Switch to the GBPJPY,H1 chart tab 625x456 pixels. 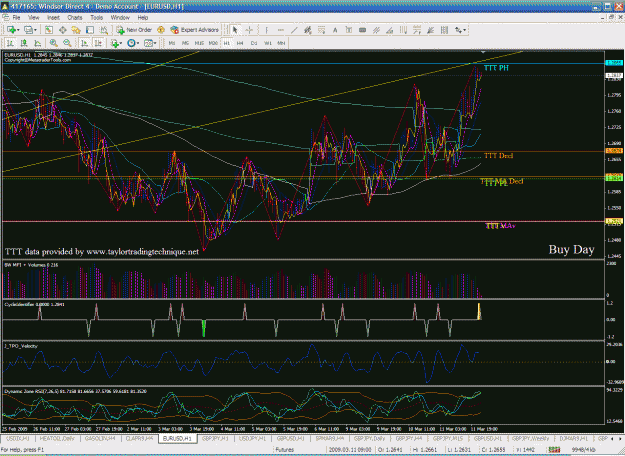215,438
